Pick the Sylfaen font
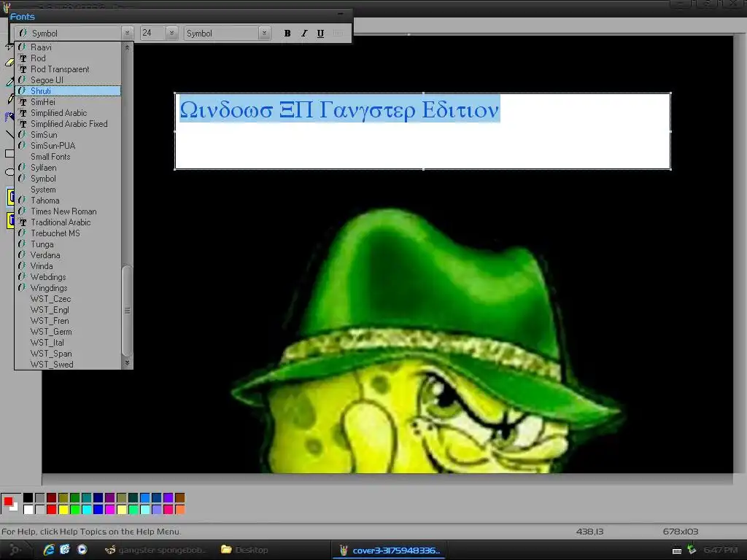This screenshot has width=747, height=560. pyautogui.click(x=68, y=168)
